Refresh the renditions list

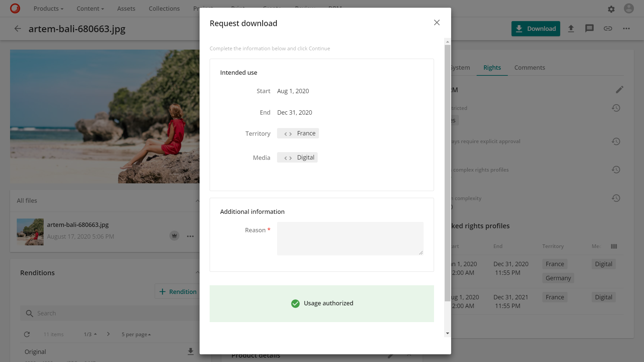pyautogui.click(x=27, y=334)
